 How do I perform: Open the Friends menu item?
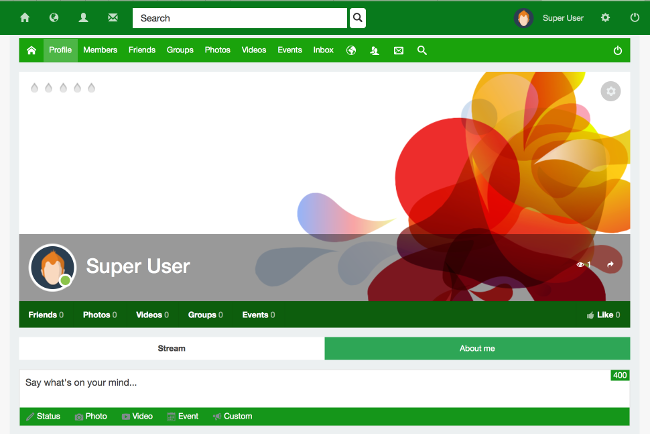tap(142, 50)
